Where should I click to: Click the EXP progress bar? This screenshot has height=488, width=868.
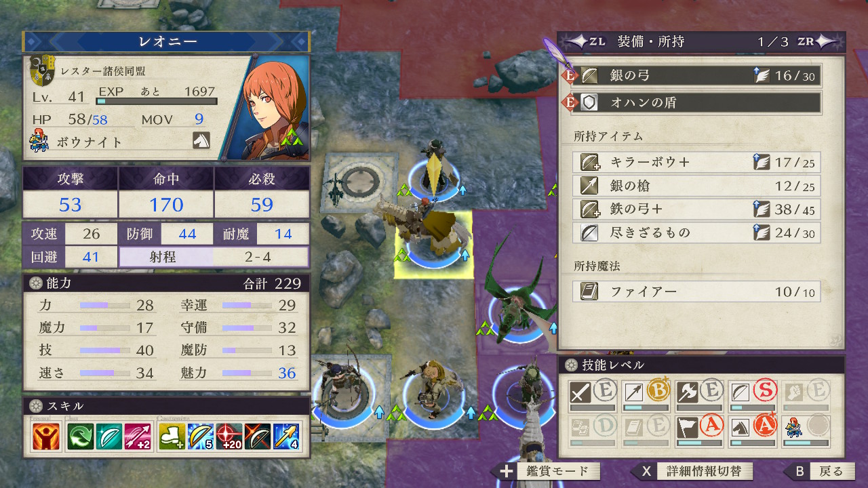tap(157, 102)
